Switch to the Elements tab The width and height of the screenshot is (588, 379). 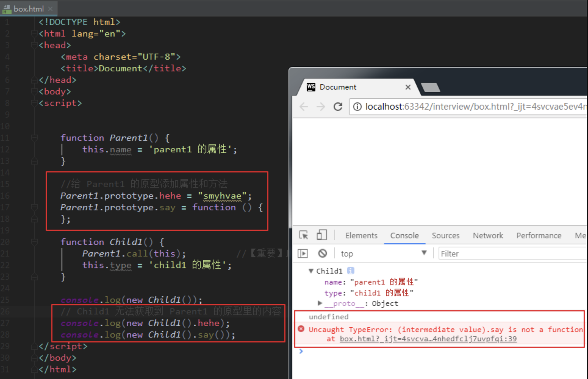(361, 236)
